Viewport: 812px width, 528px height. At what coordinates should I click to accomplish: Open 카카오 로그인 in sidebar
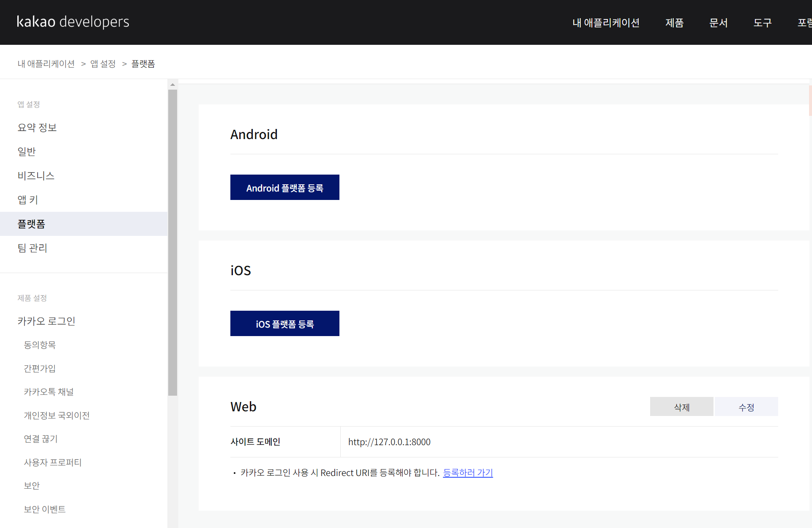click(46, 321)
